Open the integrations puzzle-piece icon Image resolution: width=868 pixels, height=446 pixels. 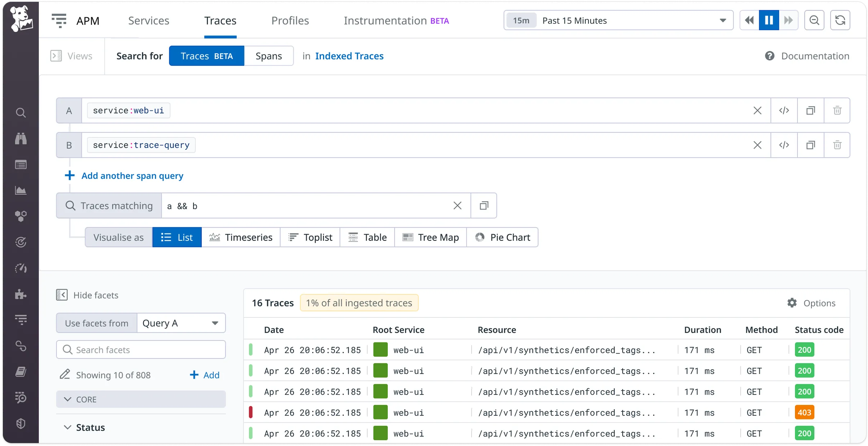pos(21,294)
